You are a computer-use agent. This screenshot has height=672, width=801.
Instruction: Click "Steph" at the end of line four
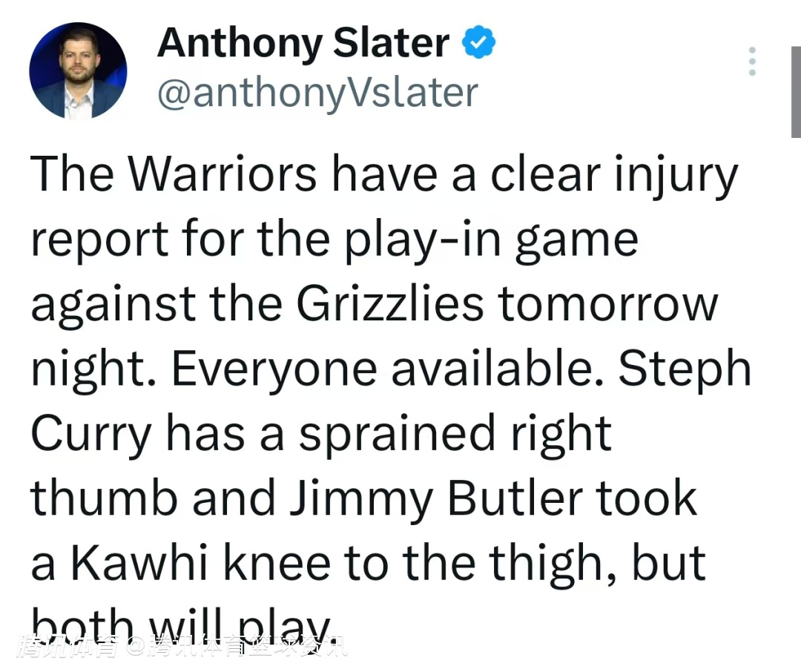685,369
